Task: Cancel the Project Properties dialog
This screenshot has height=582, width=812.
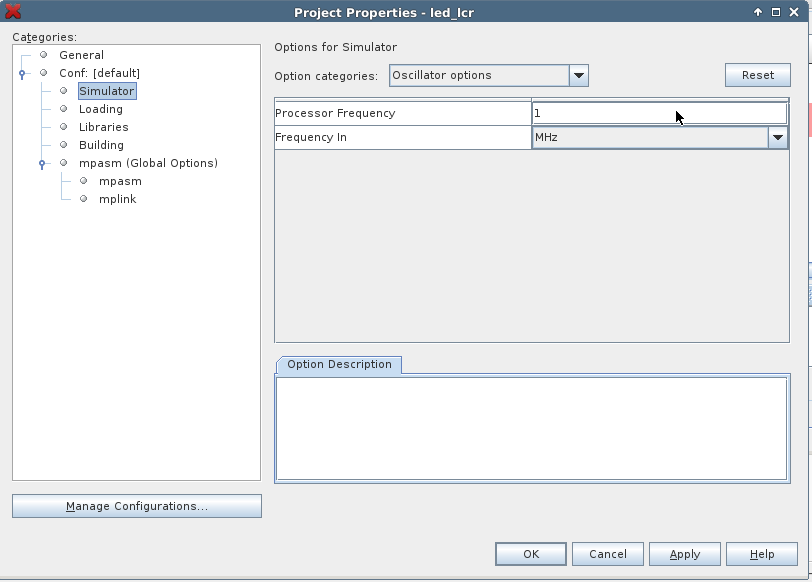Action: tap(607, 554)
